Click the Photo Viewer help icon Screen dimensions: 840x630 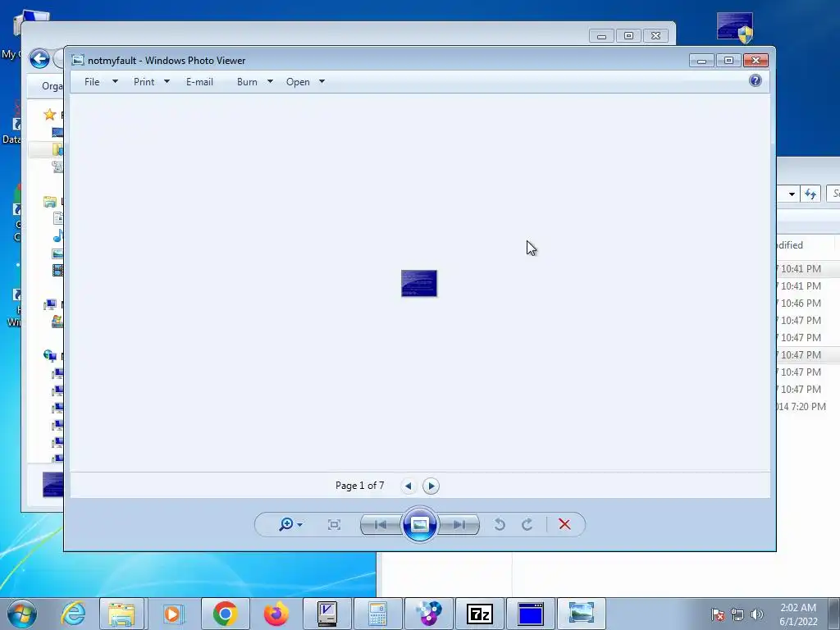point(756,81)
